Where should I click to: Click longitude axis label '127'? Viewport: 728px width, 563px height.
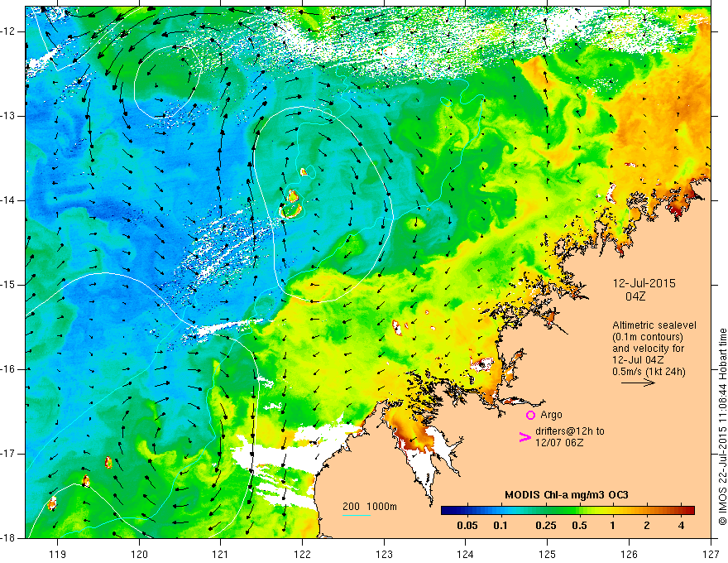coord(711,554)
